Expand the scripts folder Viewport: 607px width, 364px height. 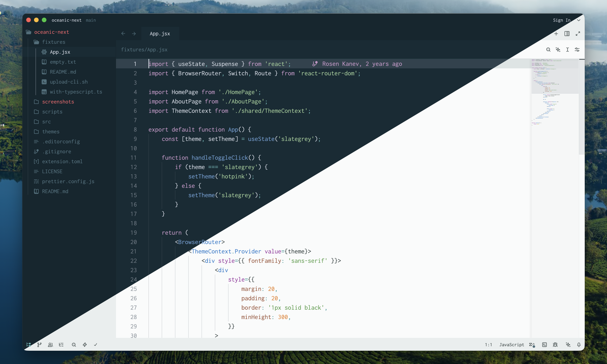tap(69, 112)
